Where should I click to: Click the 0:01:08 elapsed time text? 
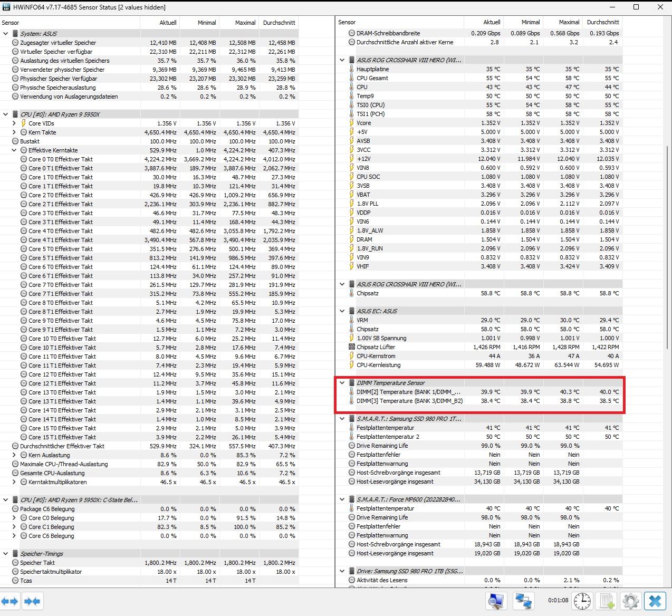[558, 600]
